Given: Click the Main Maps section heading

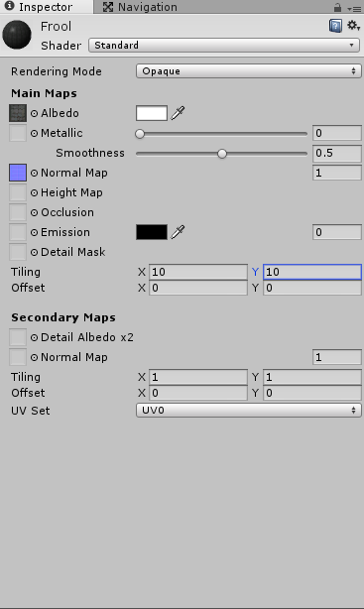Looking at the screenshot, I should (x=44, y=93).
